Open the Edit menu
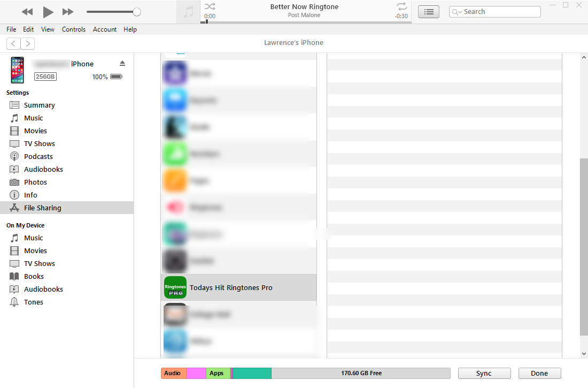Screen dimensions: 588x388 [x=28, y=29]
